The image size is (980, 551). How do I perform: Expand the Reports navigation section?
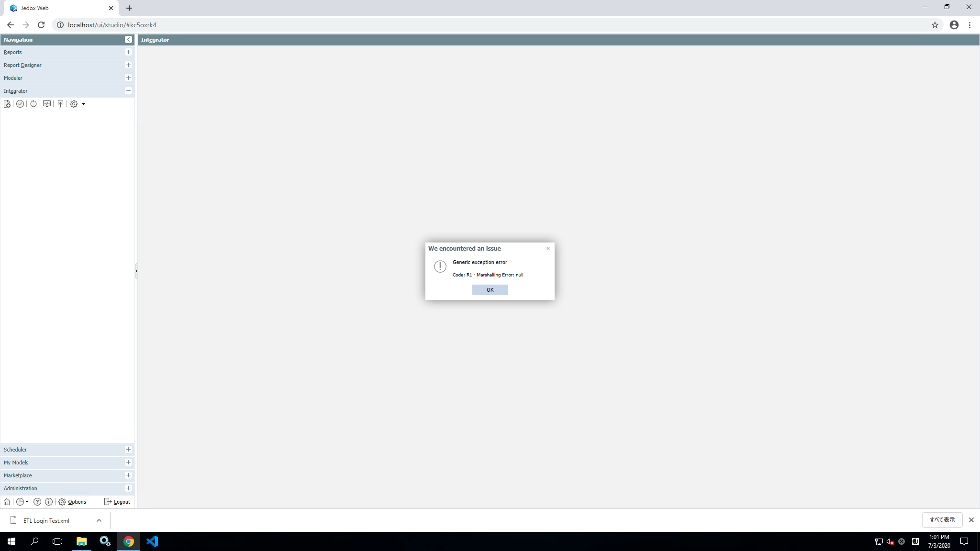[x=128, y=52]
